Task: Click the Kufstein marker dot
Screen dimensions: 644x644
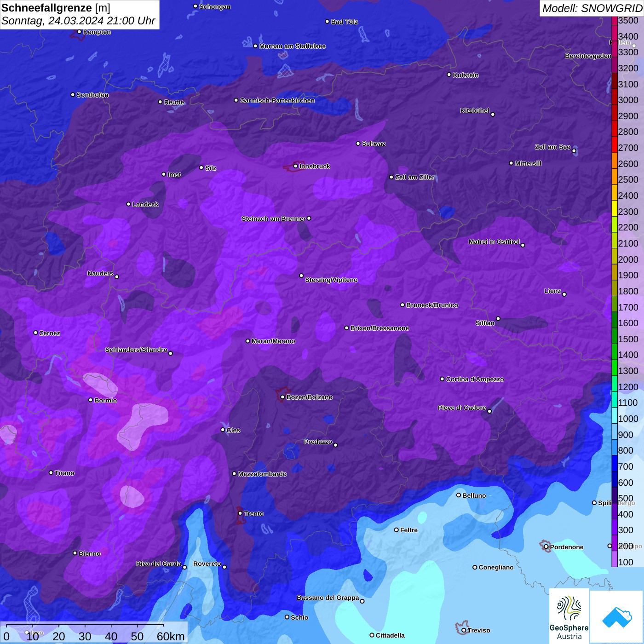Action: pos(449,75)
